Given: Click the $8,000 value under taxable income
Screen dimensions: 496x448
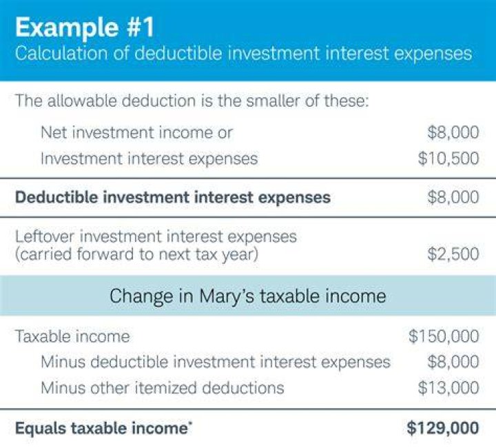Looking at the screenshot, I should coord(453,362).
